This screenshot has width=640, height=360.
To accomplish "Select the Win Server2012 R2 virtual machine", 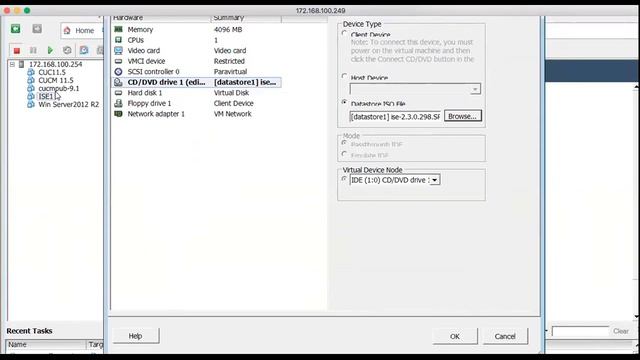I will click(69, 104).
